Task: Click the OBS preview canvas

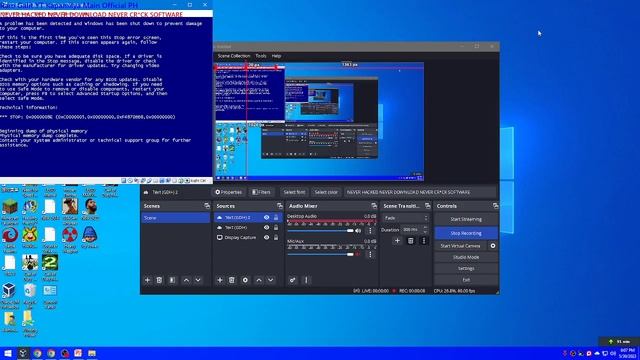Action: pos(319,122)
